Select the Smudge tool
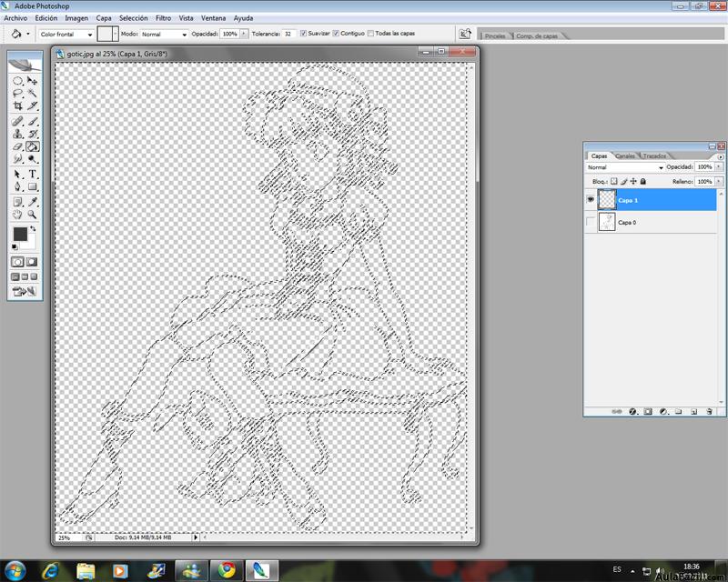 point(17,159)
